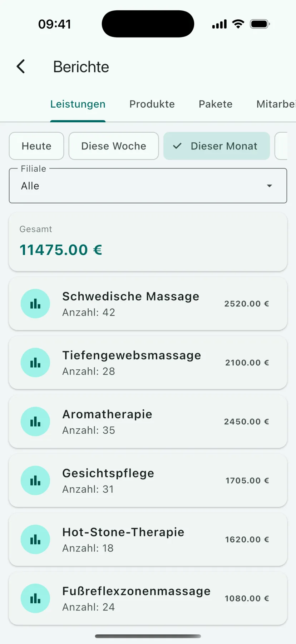296x644 pixels.
Task: Open the Filiale dropdown arrow
Action: [x=270, y=186]
